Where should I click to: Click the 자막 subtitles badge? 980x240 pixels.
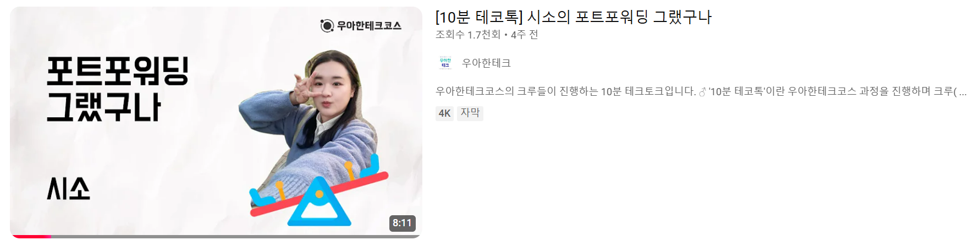470,113
